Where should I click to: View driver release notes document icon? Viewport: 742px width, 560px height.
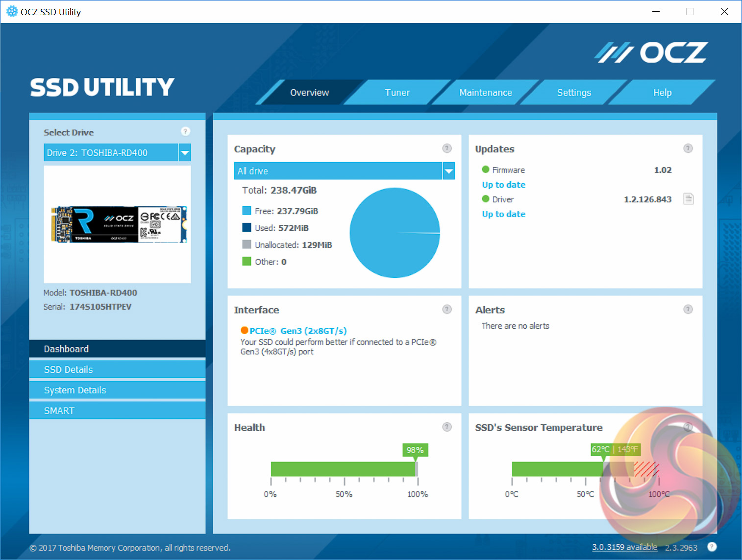(689, 199)
